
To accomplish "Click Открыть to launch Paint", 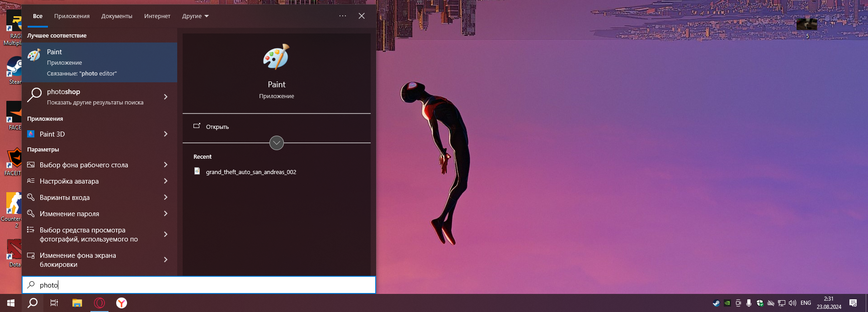I will click(217, 127).
